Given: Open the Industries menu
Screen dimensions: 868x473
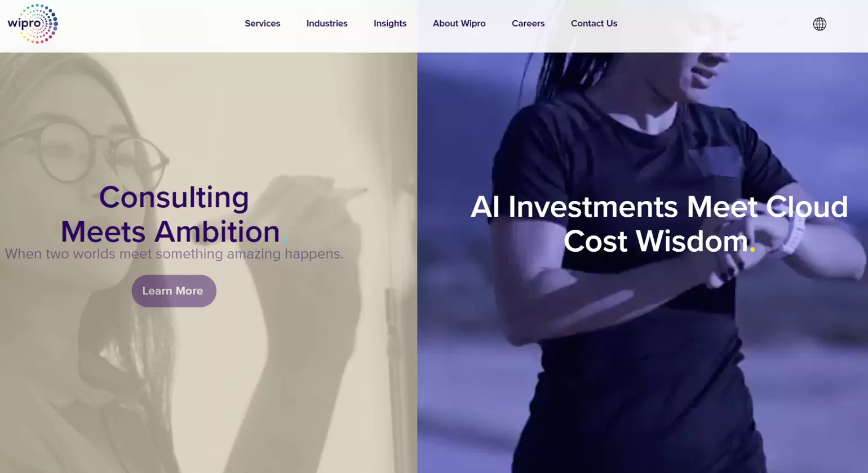Looking at the screenshot, I should coord(327,24).
